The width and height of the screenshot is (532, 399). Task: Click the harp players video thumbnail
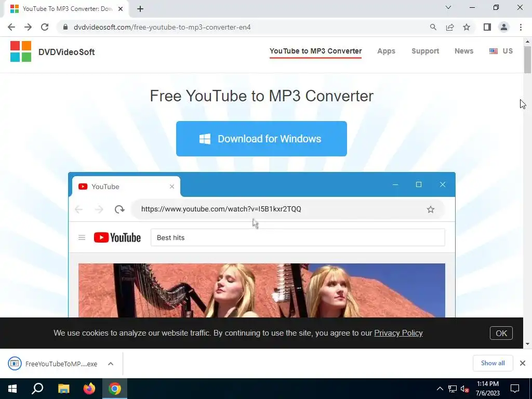coord(262,290)
